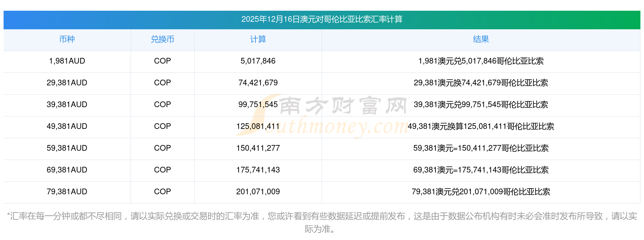Image resolution: width=644 pixels, height=240 pixels.
Task: Select the 49,381AUD cell
Action: (67, 126)
